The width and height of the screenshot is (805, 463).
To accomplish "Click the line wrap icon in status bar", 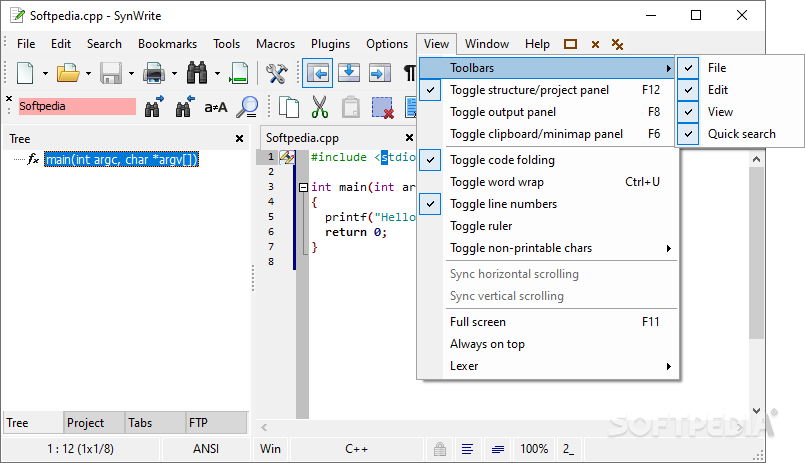I will coord(467,449).
